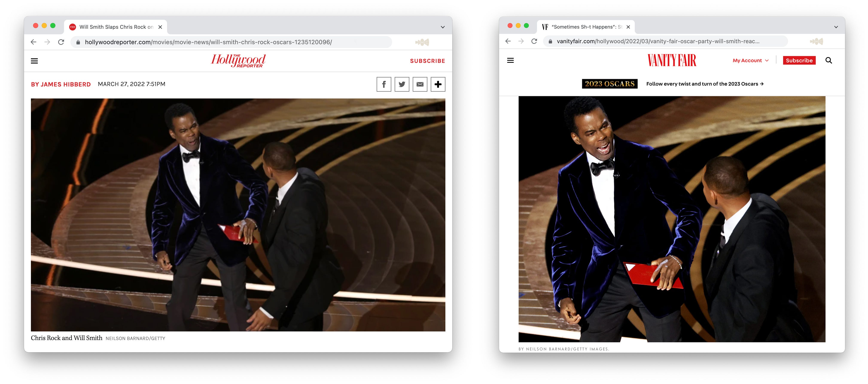Image resolution: width=868 pixels, height=384 pixels.
Task: Go back in Hollywood Reporter browser window
Action: click(33, 42)
